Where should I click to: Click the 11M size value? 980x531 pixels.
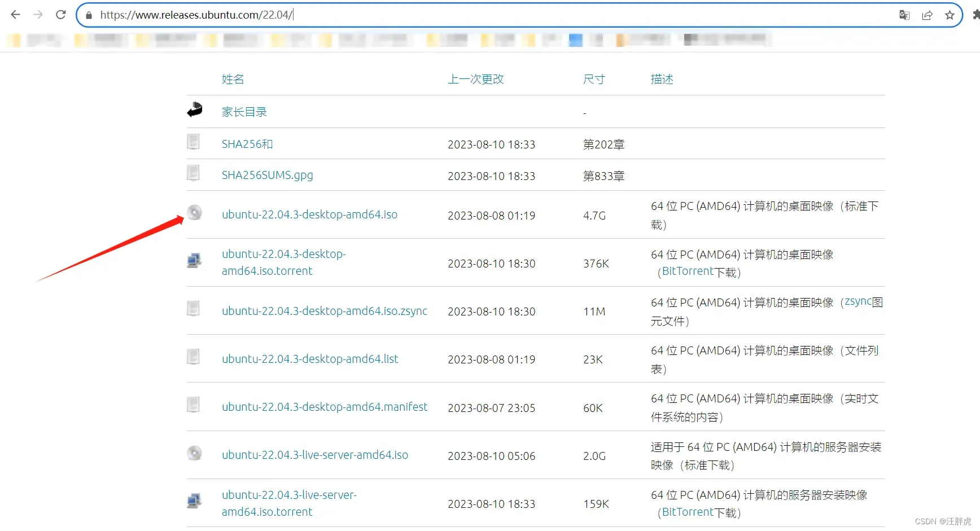coord(594,311)
